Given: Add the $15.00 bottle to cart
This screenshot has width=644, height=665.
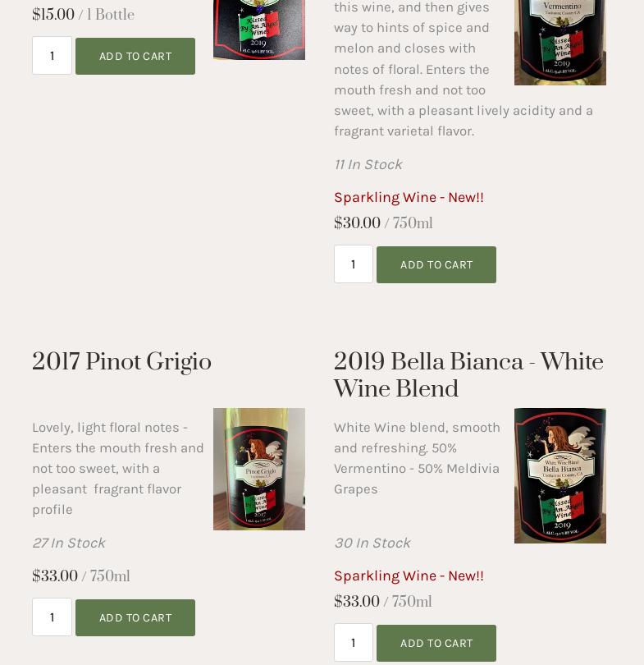Looking at the screenshot, I should point(135,56).
